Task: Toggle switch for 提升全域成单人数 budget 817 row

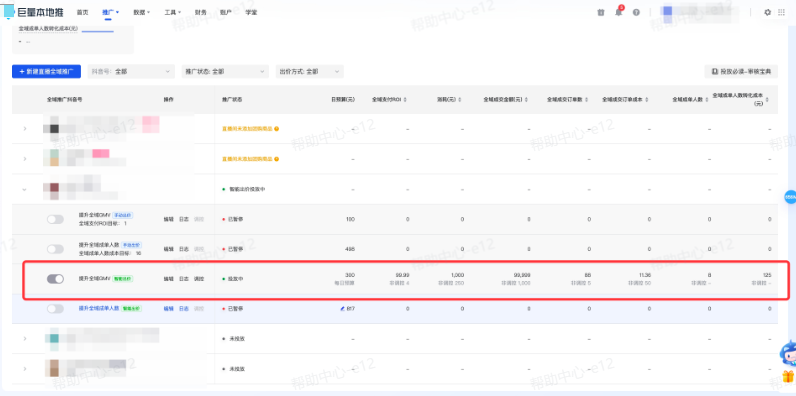Action: (55, 308)
